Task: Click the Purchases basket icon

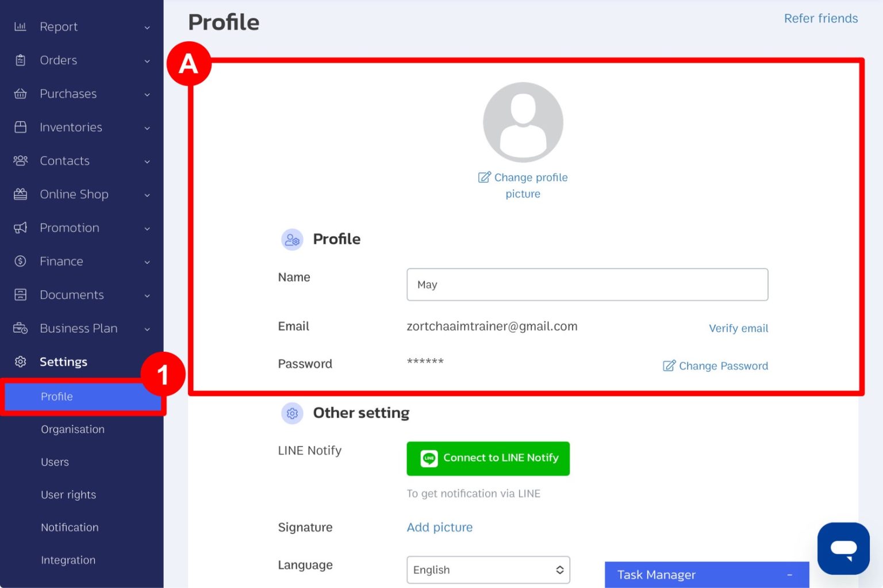Action: 20,94
